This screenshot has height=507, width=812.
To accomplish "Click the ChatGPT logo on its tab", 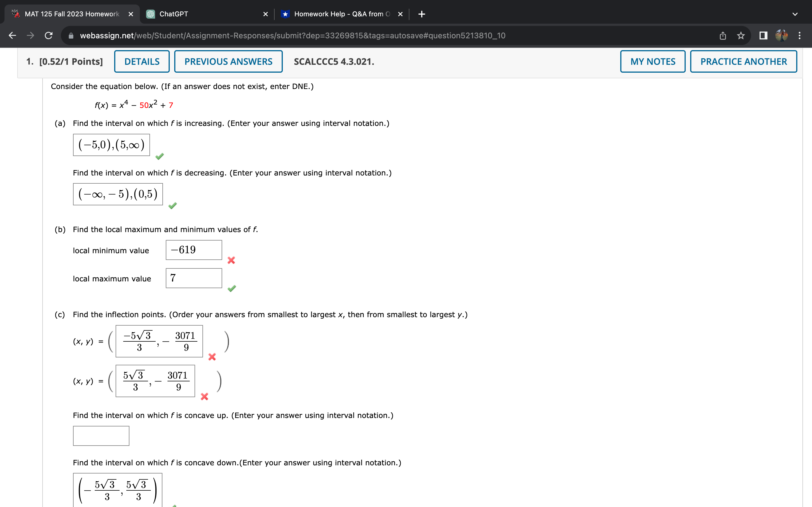I will [x=151, y=14].
